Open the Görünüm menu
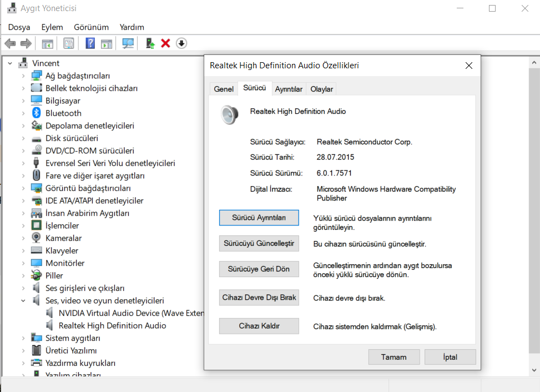This screenshot has height=392, width=540. click(x=91, y=27)
